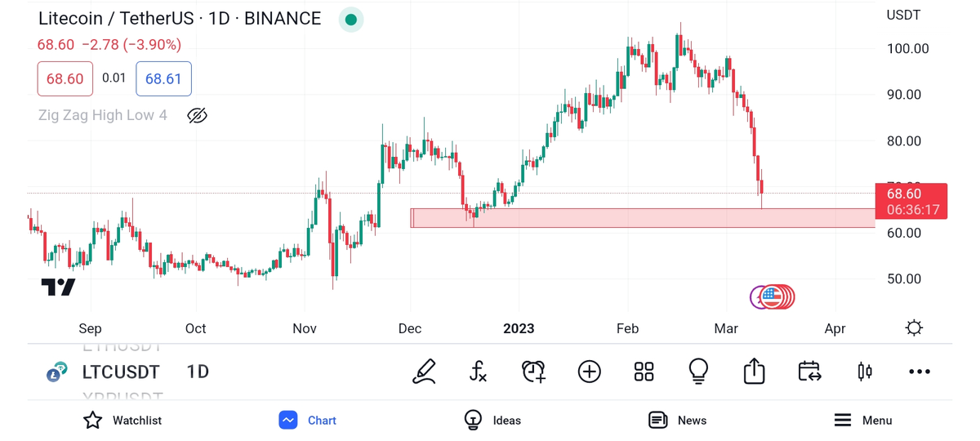
Task: Share the chart using share icon
Action: 754,372
